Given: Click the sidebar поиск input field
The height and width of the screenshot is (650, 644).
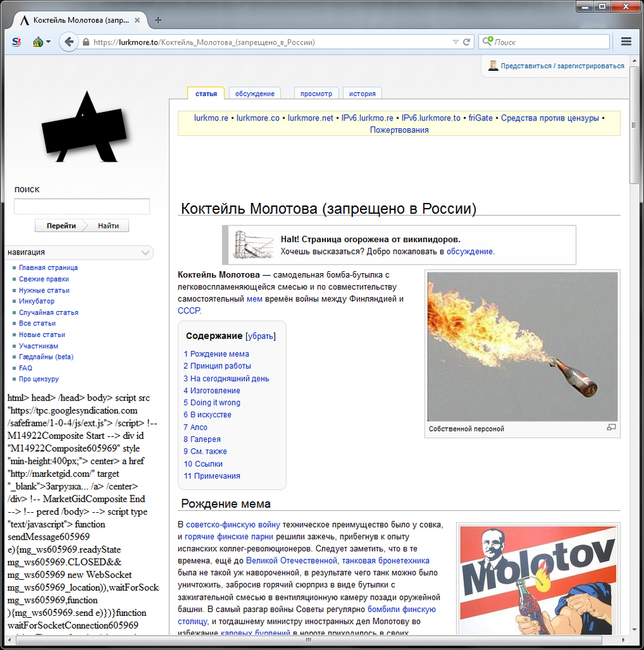Looking at the screenshot, I should tap(82, 206).
